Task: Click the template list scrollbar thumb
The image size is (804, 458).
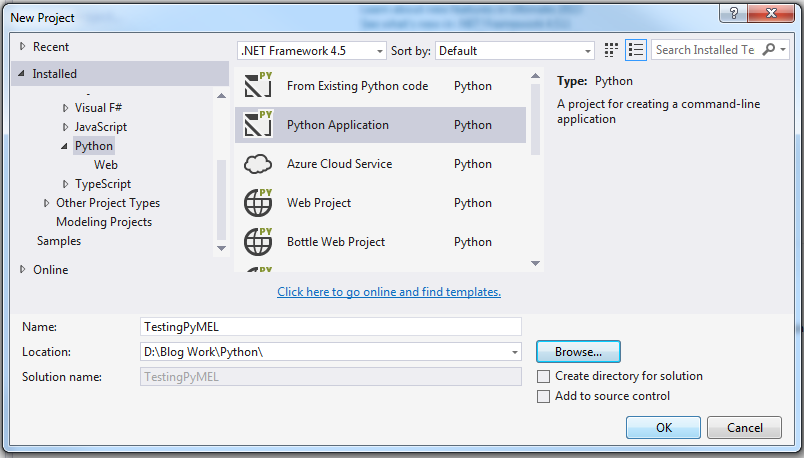Action: (535, 119)
